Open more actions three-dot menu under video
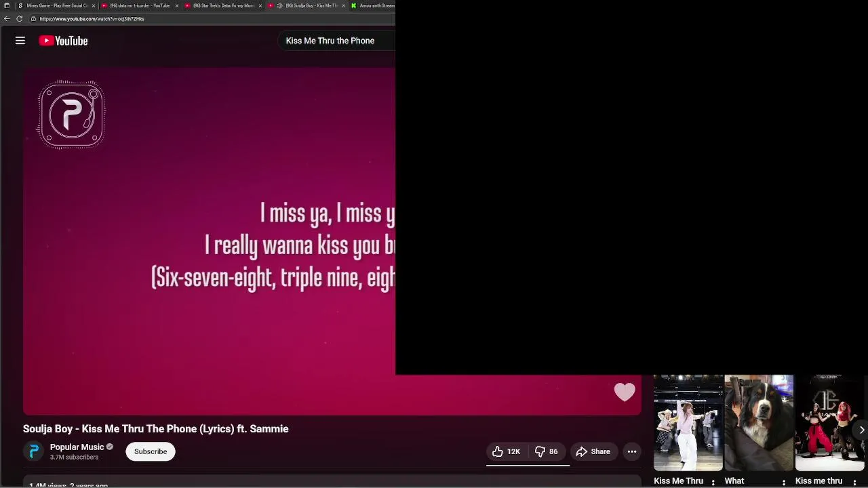 (x=632, y=451)
